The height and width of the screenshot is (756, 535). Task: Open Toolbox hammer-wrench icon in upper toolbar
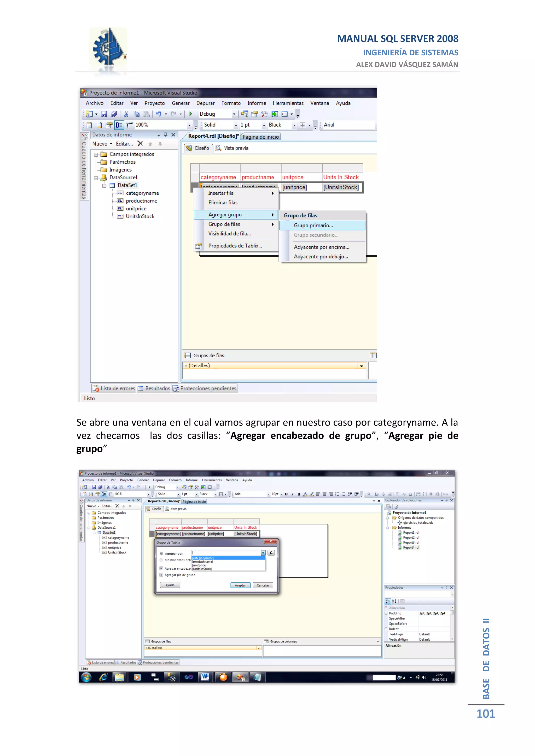point(264,114)
